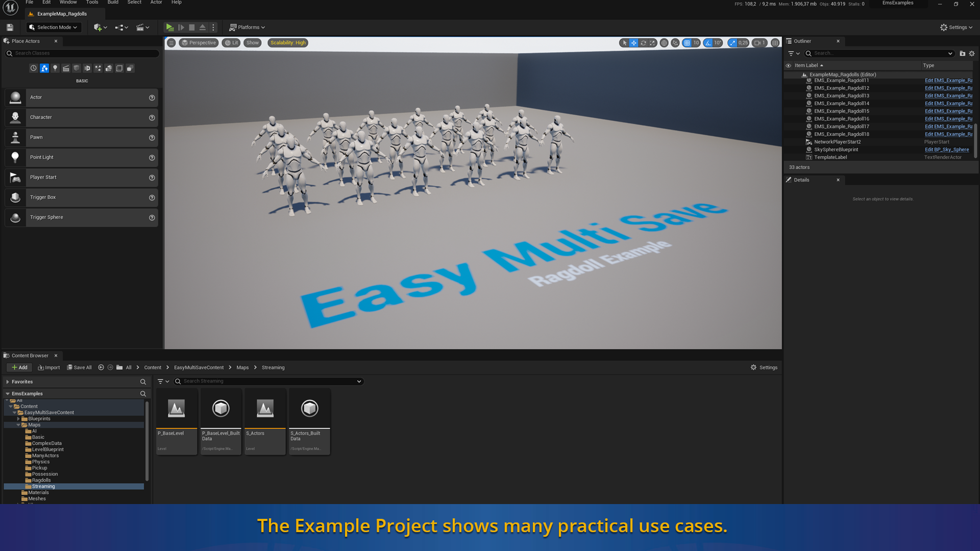This screenshot has width=980, height=551.
Task: Toggle rotation angle snapping
Action: click(708, 43)
